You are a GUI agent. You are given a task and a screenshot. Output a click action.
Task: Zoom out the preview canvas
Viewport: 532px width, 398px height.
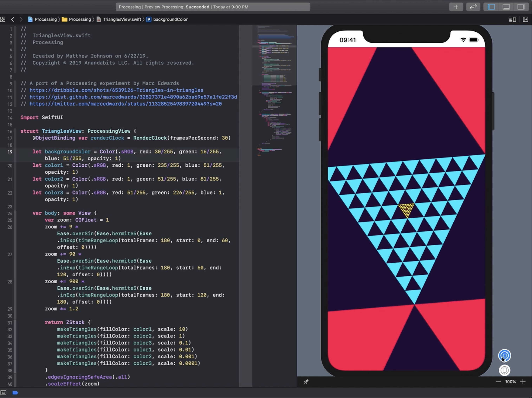point(498,382)
